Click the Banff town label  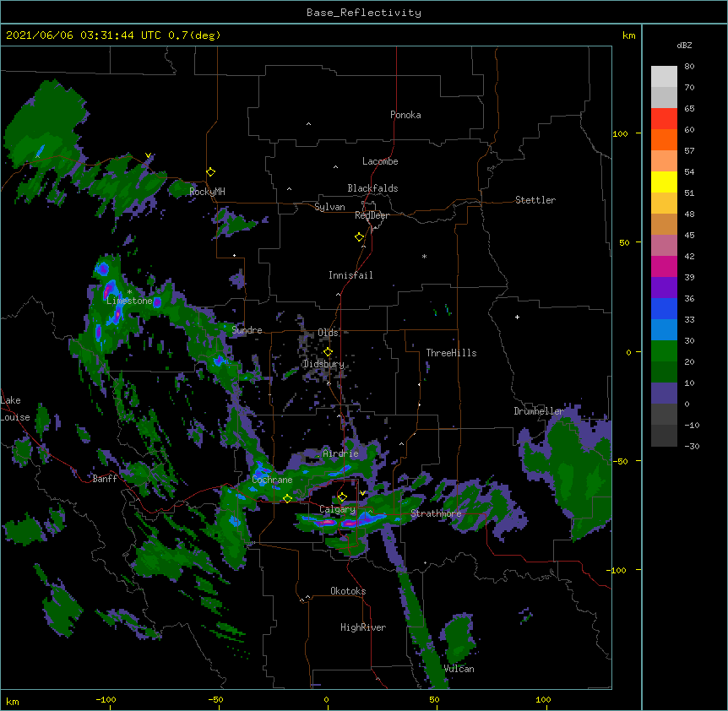tap(105, 479)
